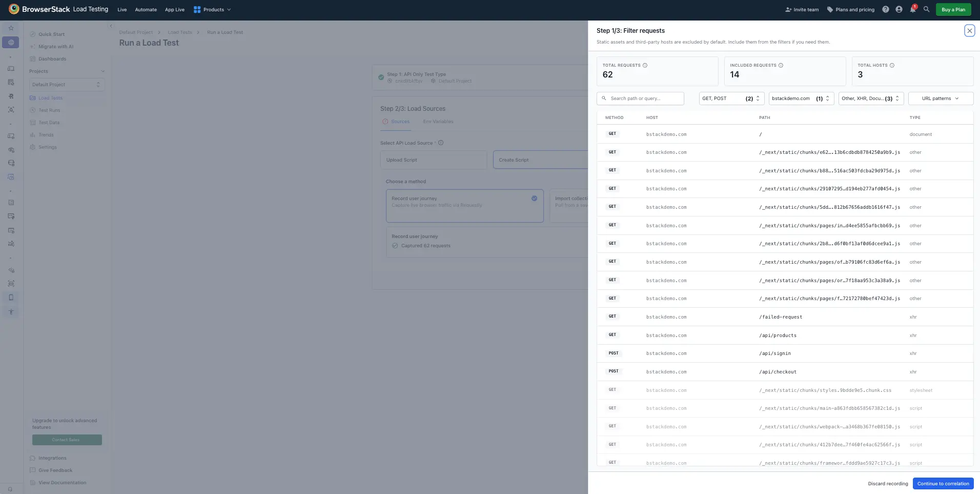This screenshot has height=494, width=980.
Task: Click the BrowserStack logo icon
Action: (14, 9)
